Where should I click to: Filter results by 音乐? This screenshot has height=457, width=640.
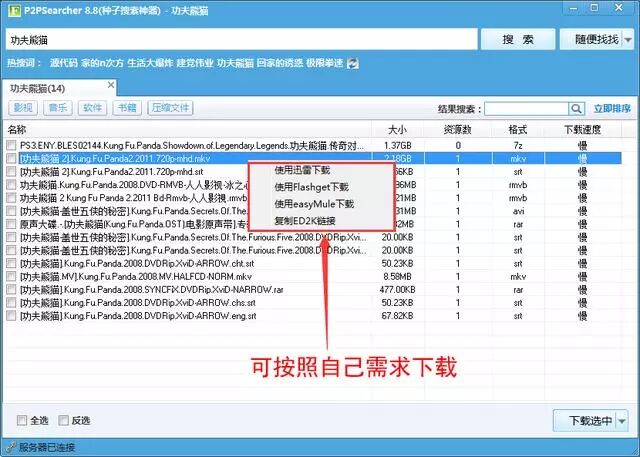pos(58,108)
